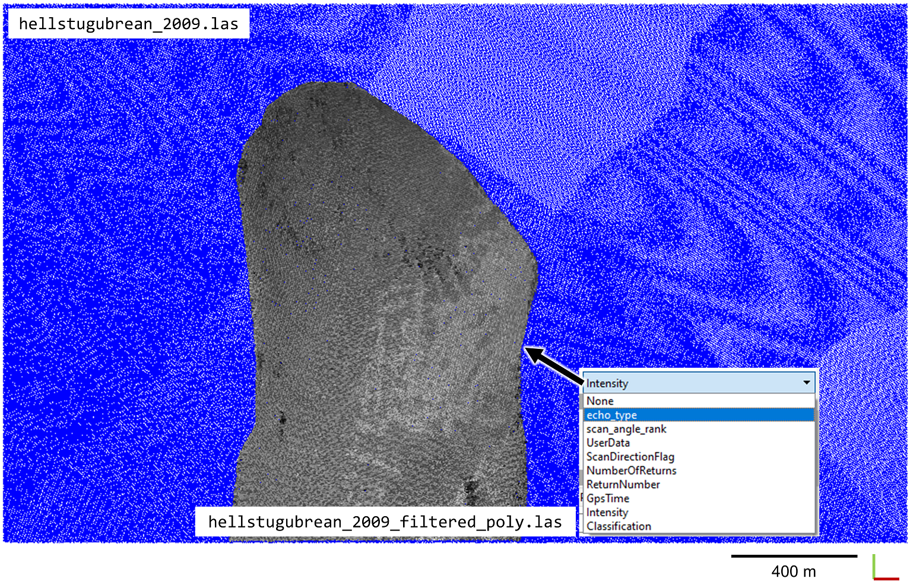Image resolution: width=910 pixels, height=588 pixels.
Task: Click the hellstugubrean_2009_filtered_poly.las label
Action: click(384, 522)
